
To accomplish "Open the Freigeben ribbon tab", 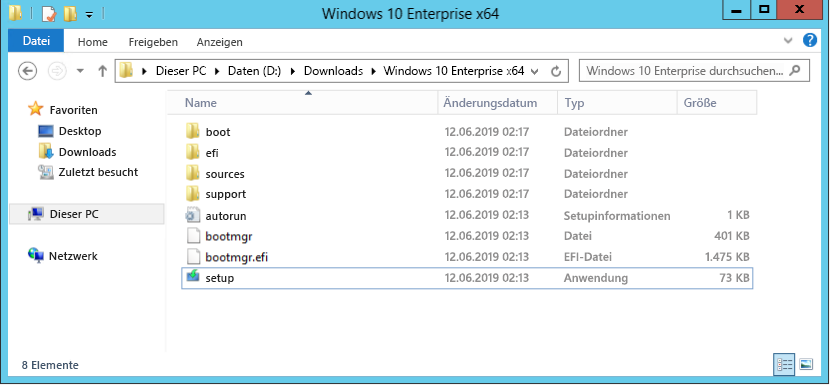I will tap(153, 42).
